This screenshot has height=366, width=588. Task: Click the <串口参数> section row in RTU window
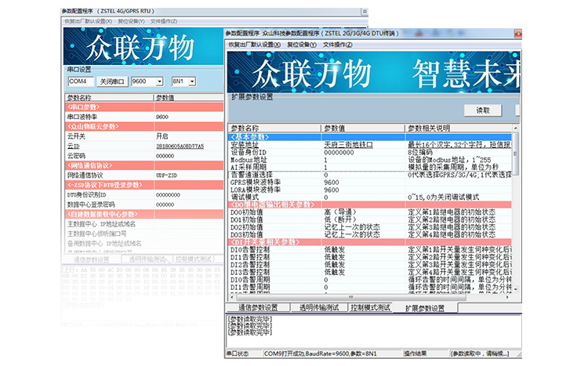144,107
